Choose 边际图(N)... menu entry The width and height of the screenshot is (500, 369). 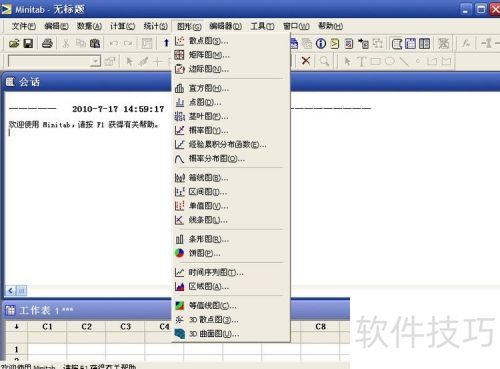tap(231, 69)
